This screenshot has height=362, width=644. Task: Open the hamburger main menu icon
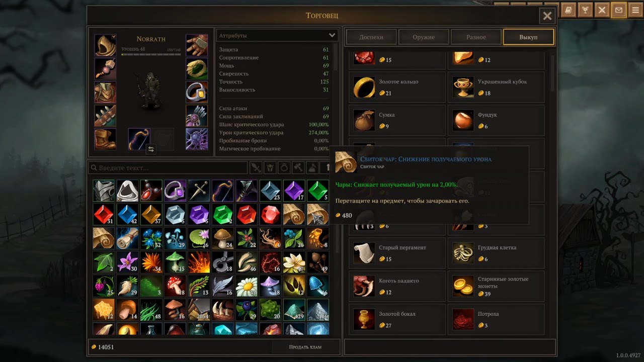(x=636, y=10)
